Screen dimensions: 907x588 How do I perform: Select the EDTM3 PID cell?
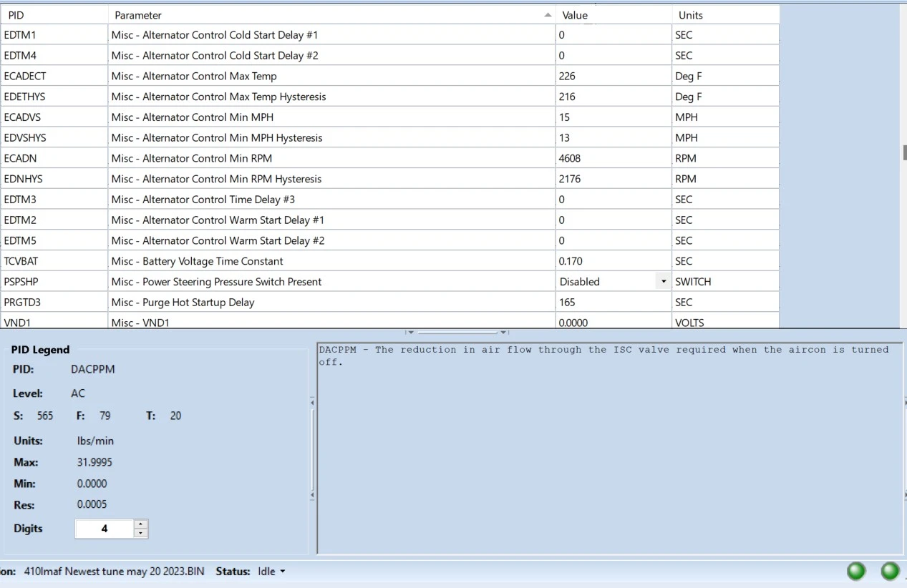click(x=54, y=200)
